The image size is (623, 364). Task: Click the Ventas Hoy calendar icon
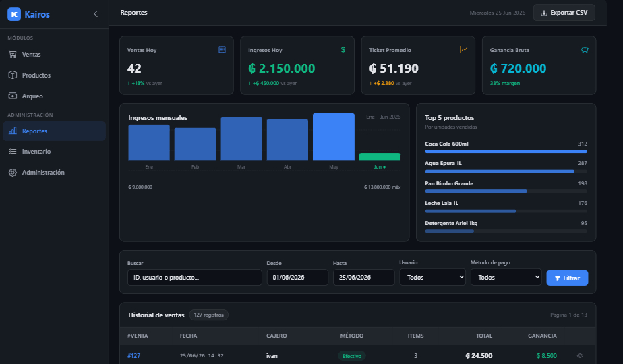[222, 50]
